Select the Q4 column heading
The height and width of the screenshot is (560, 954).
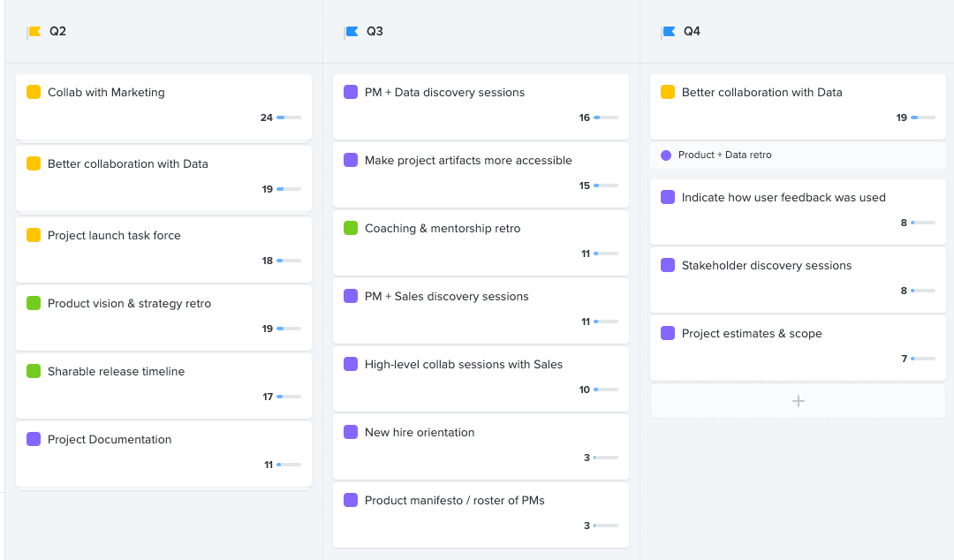pos(692,32)
